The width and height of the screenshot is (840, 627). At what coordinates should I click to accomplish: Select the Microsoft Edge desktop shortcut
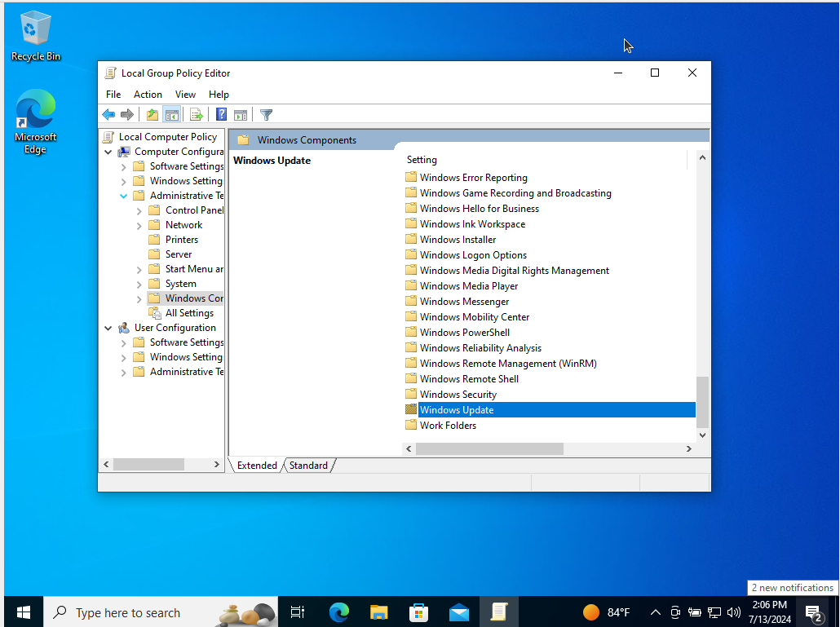click(x=35, y=122)
